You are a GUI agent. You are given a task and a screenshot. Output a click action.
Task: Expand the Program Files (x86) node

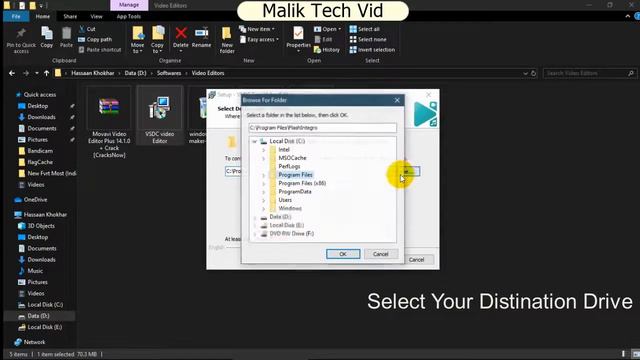coord(264,183)
